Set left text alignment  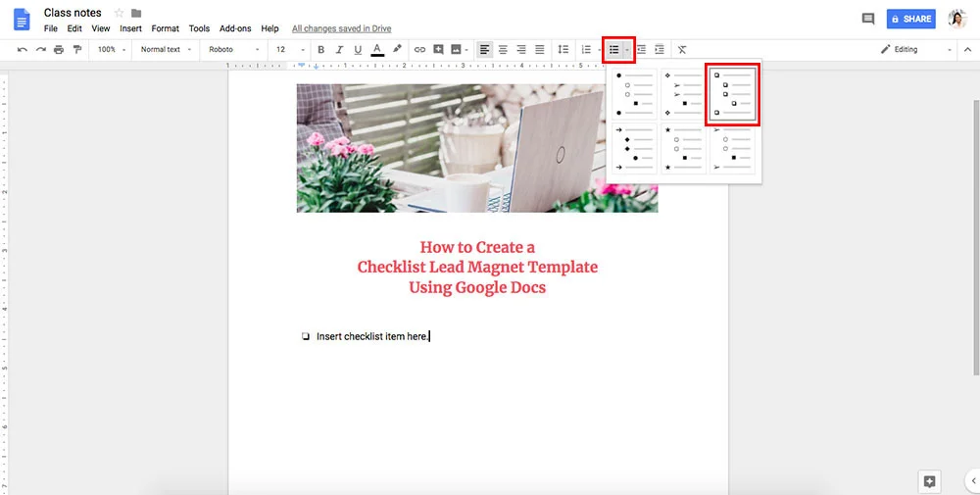tap(484, 49)
